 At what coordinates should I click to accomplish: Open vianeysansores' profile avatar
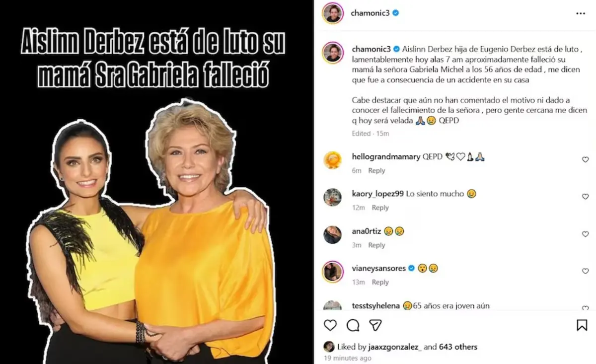pos(332,271)
